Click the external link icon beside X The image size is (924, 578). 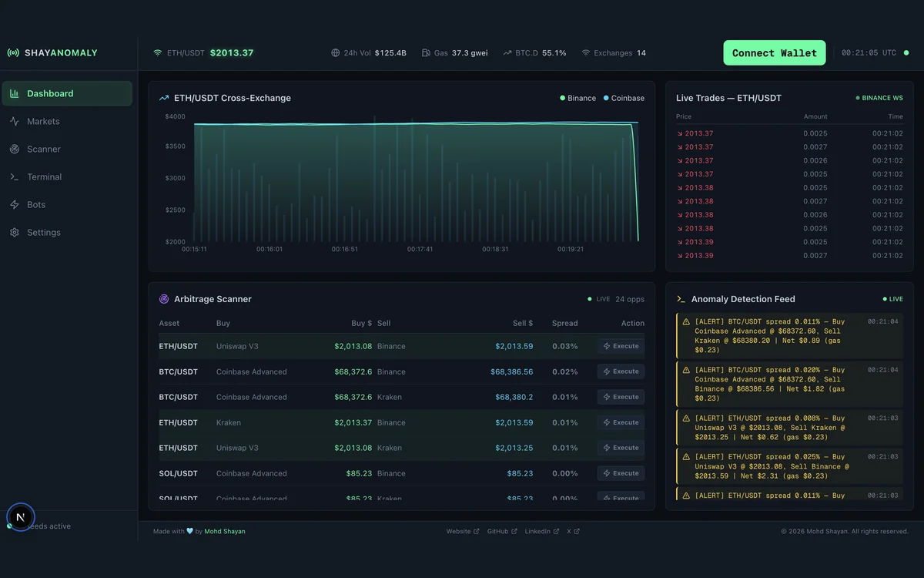(x=577, y=531)
